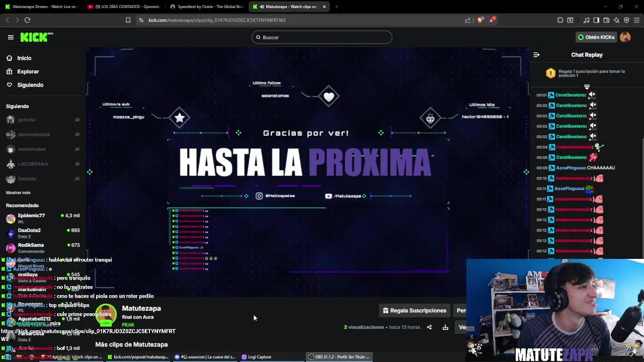The width and height of the screenshot is (644, 362).
Task: Switch to LOS DÍAS CONTADOS YouTube tab
Action: coord(123,7)
